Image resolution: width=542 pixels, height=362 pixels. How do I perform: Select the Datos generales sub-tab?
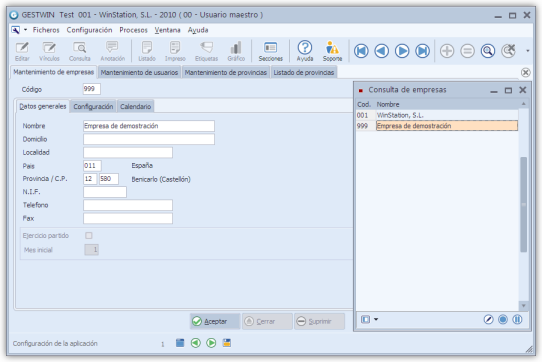[x=43, y=106]
